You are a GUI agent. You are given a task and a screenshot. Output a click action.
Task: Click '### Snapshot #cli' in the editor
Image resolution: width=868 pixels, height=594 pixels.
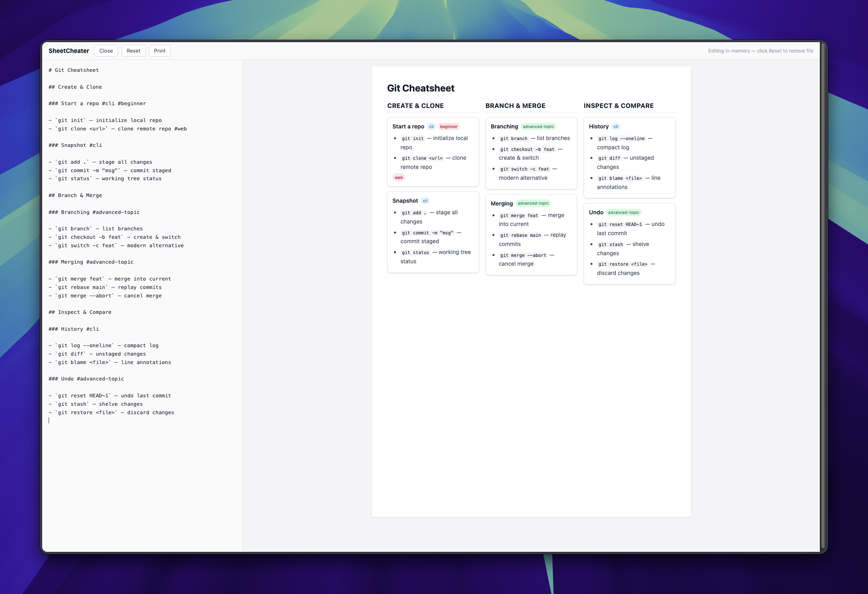click(x=75, y=145)
